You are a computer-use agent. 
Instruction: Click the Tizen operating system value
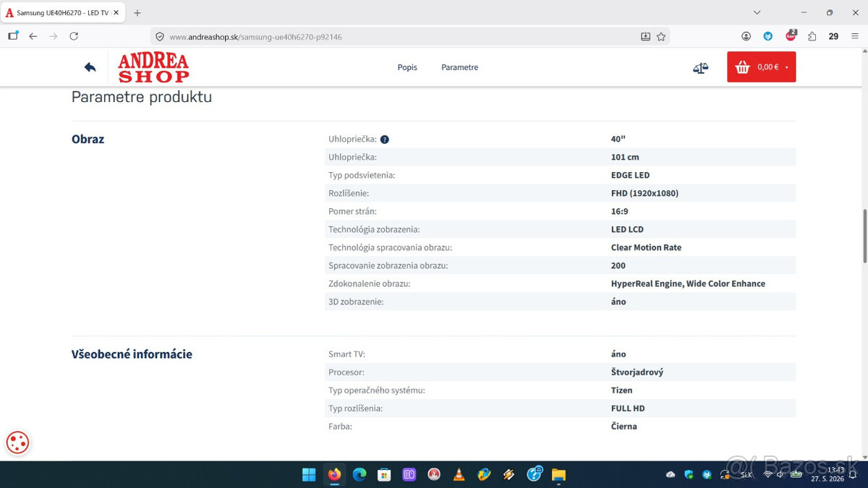(x=621, y=390)
